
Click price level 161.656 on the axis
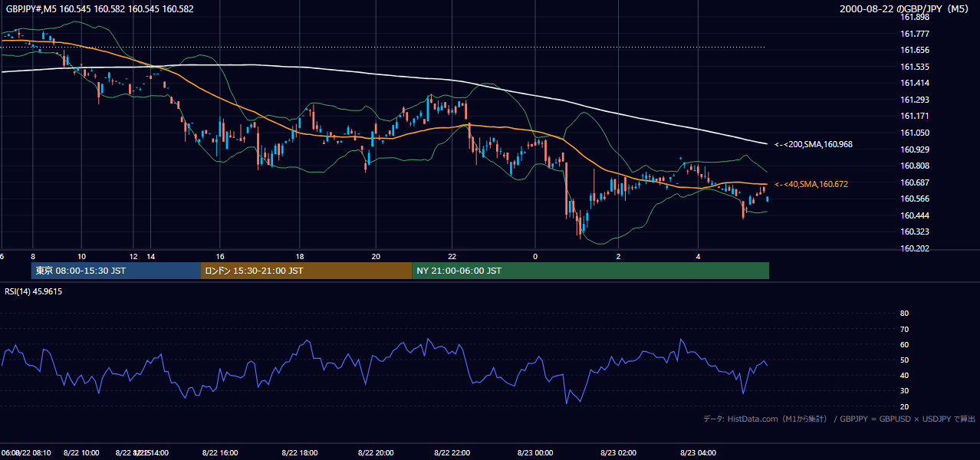tap(914, 50)
